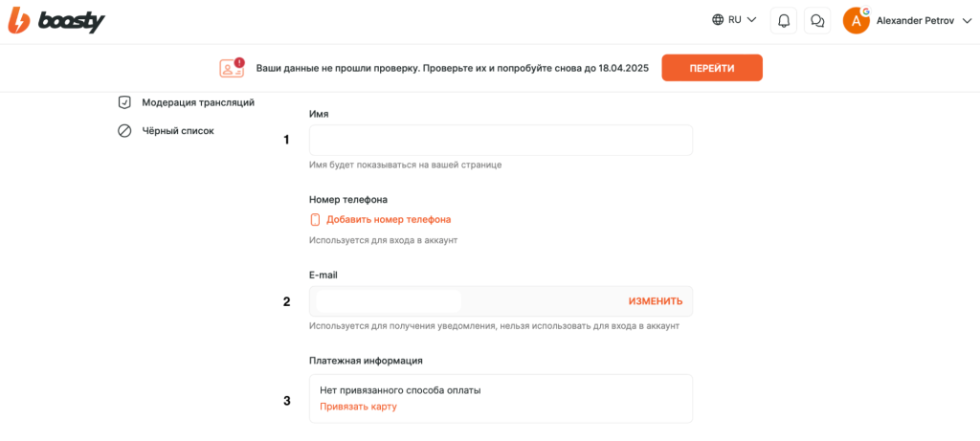Click the phone icon under Номер телефона
This screenshot has height=441, width=980.
point(315,220)
